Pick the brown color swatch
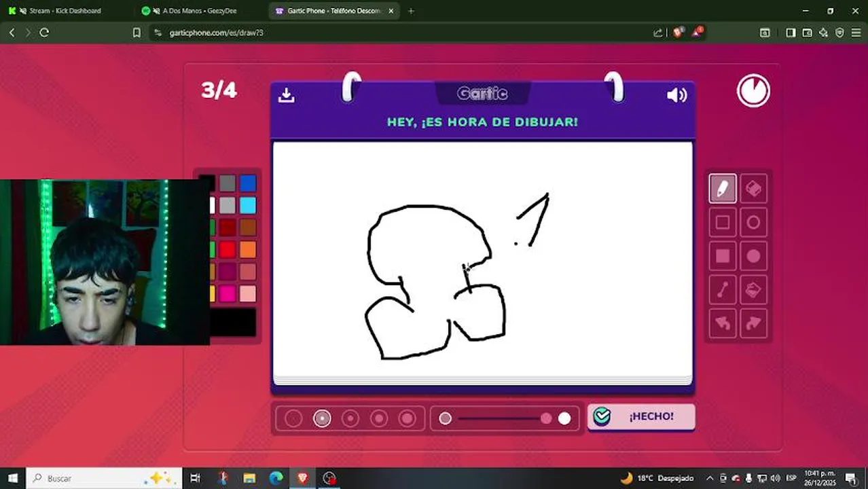 tap(248, 228)
